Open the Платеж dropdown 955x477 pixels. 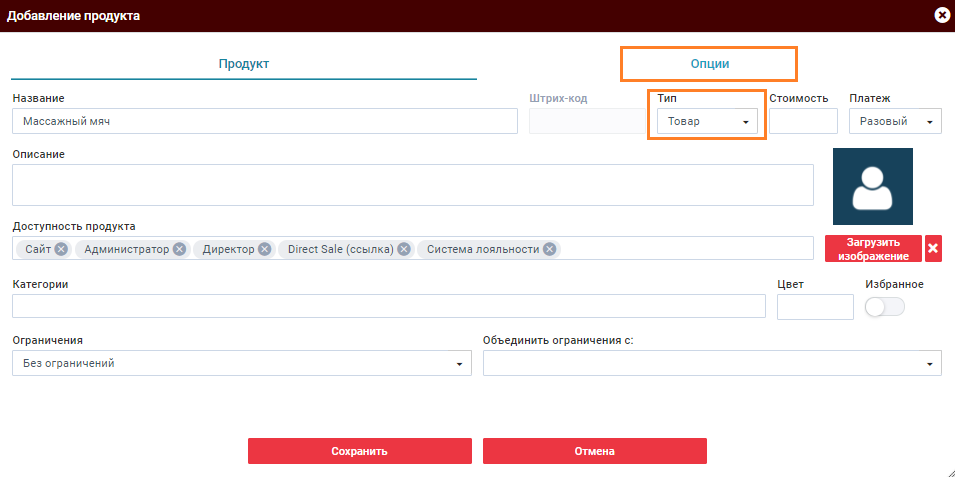[x=894, y=121]
